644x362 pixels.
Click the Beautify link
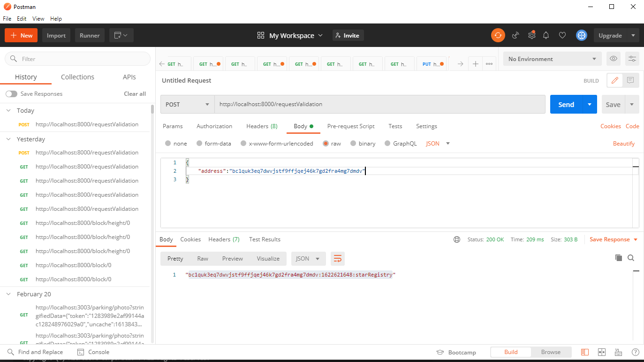(624, 144)
